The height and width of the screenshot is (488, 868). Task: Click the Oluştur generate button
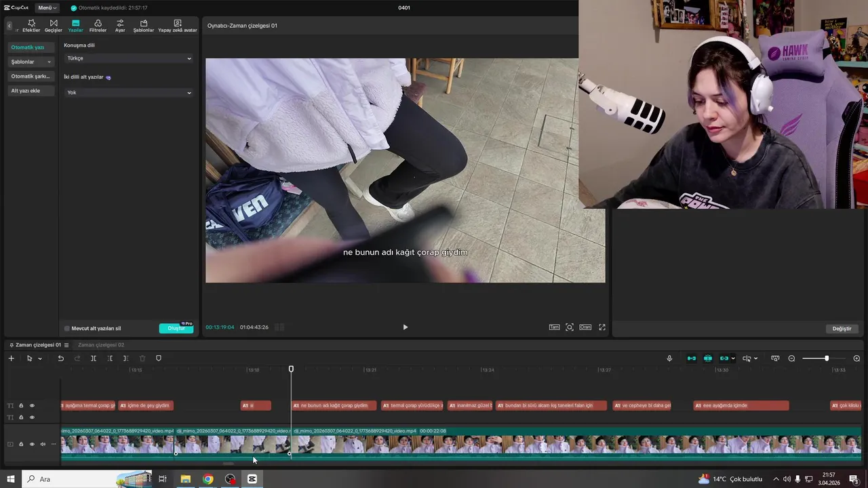(176, 329)
